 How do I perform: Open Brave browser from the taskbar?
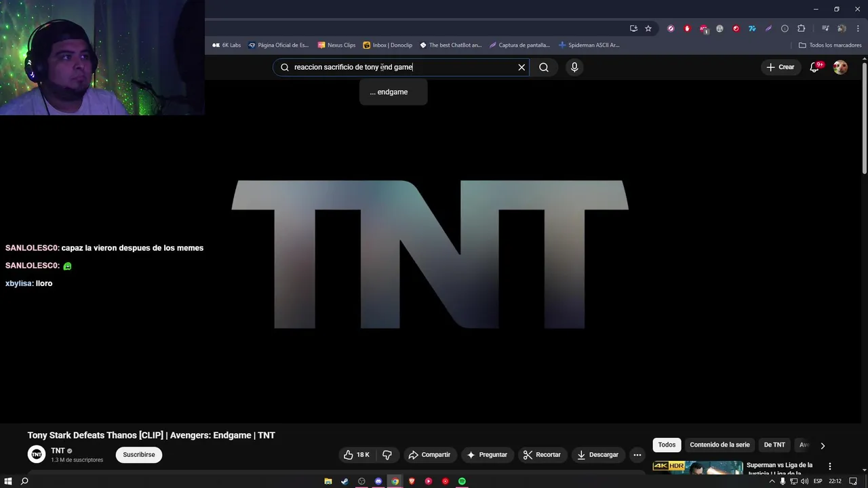click(x=412, y=481)
